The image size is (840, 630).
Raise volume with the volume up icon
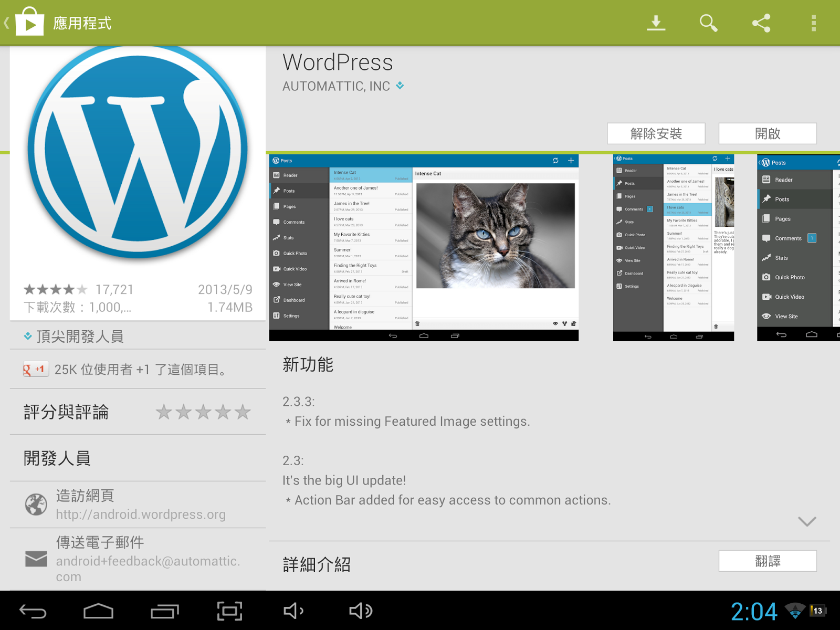click(x=361, y=611)
